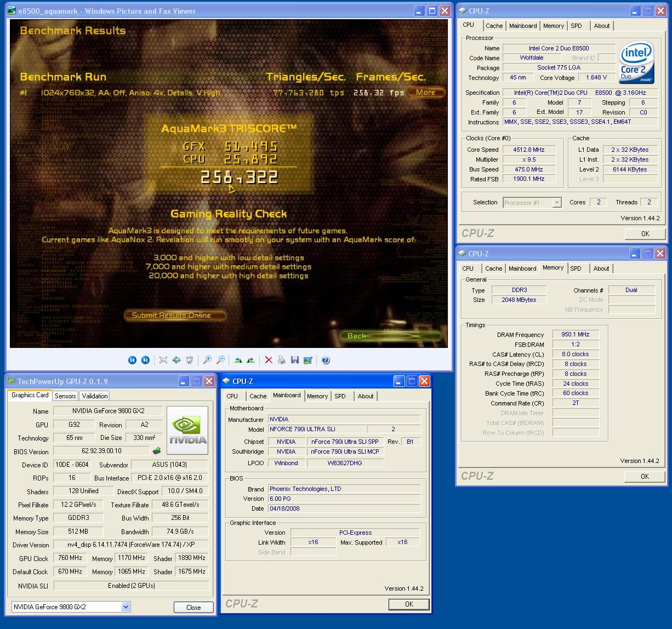Screen dimensions: 672x629
Task: Open Cache tab in the nForce mainboard CPU-Z window
Action: tap(258, 396)
